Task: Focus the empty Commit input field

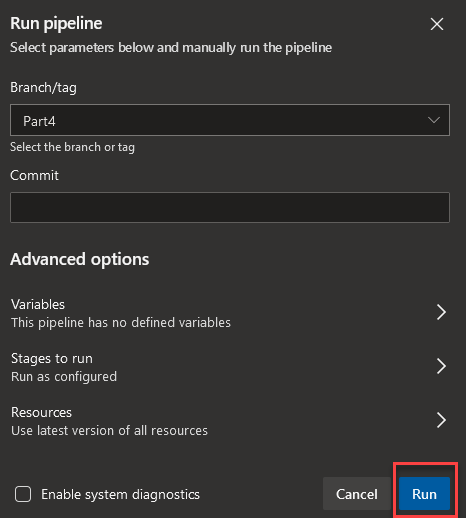Action: (230, 207)
